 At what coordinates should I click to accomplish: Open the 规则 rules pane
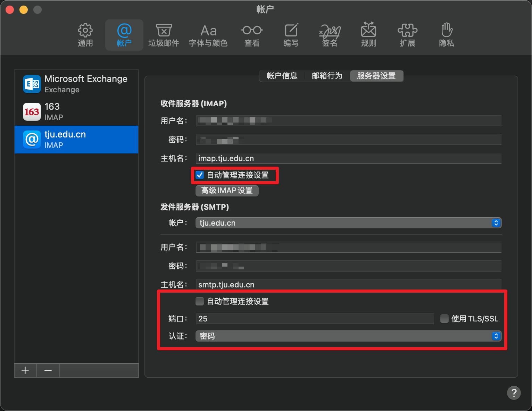pyautogui.click(x=368, y=35)
